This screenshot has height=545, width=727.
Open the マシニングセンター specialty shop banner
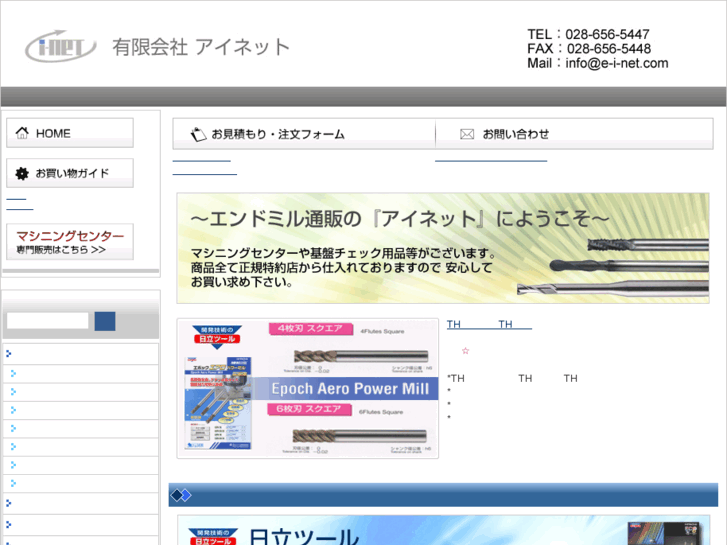70,242
